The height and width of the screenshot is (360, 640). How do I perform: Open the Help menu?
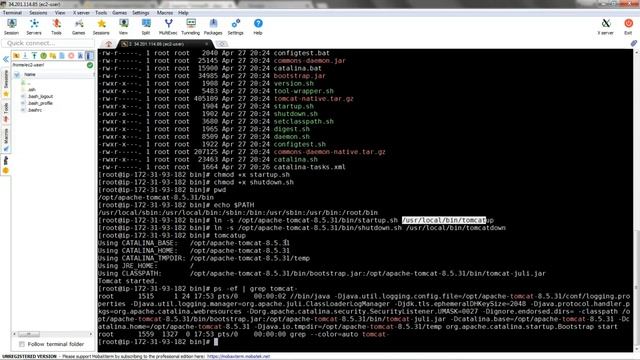(183, 13)
